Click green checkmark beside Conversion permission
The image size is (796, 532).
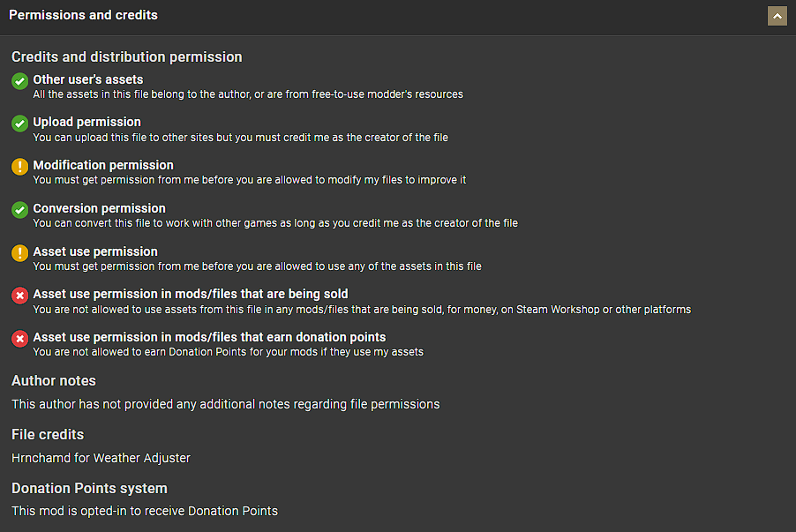(x=19, y=210)
